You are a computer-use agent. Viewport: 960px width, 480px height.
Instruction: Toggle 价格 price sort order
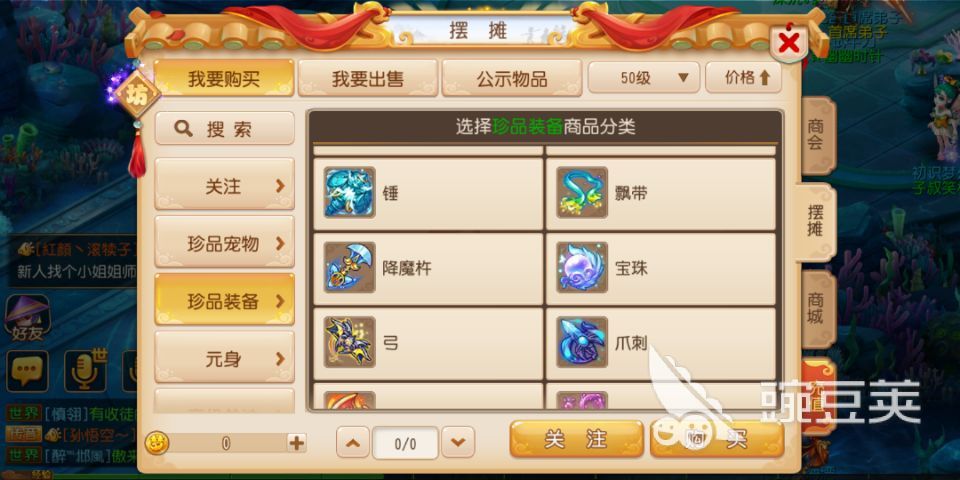tap(743, 78)
